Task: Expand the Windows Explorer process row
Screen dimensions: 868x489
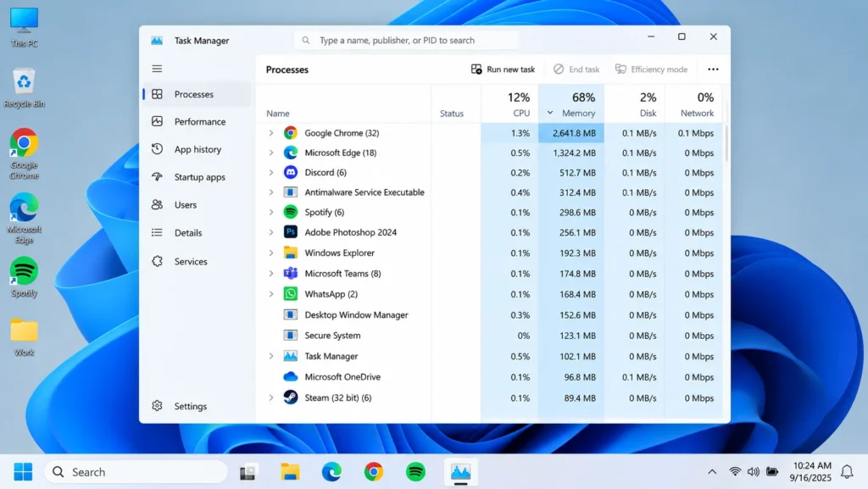Action: click(x=271, y=253)
